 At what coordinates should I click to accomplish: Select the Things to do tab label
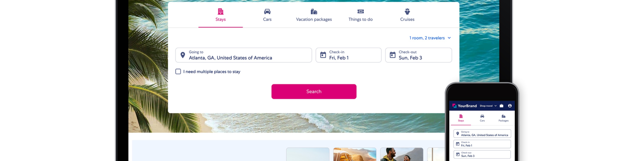(x=361, y=19)
